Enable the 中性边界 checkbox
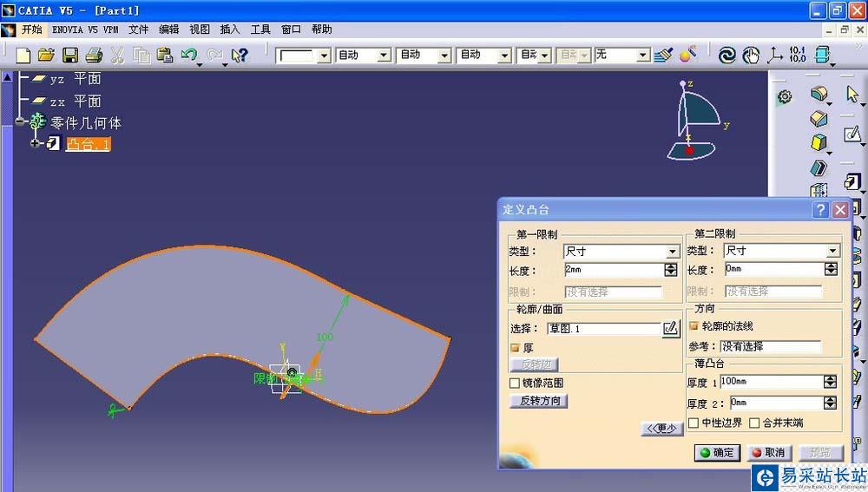The image size is (868, 492). [693, 423]
